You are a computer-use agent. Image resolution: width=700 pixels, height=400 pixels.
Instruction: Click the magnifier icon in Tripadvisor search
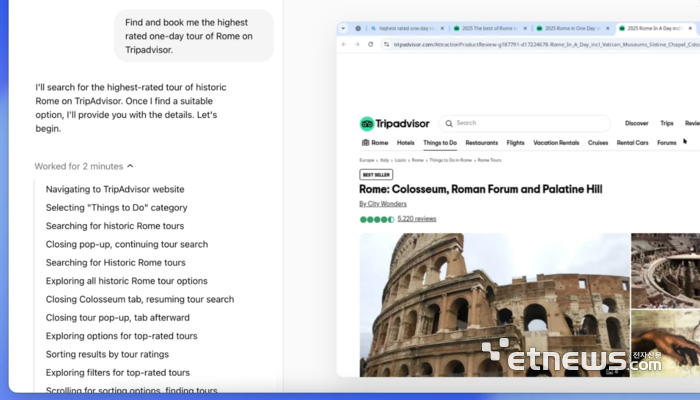pyautogui.click(x=449, y=124)
